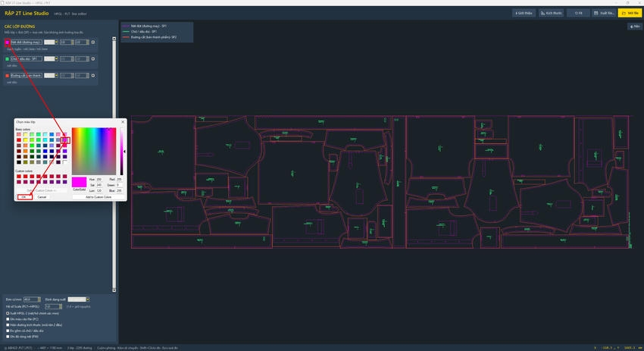The width and height of the screenshot is (644, 351).
Task: Click the round target icon on magenta layer row
Action: click(x=93, y=42)
